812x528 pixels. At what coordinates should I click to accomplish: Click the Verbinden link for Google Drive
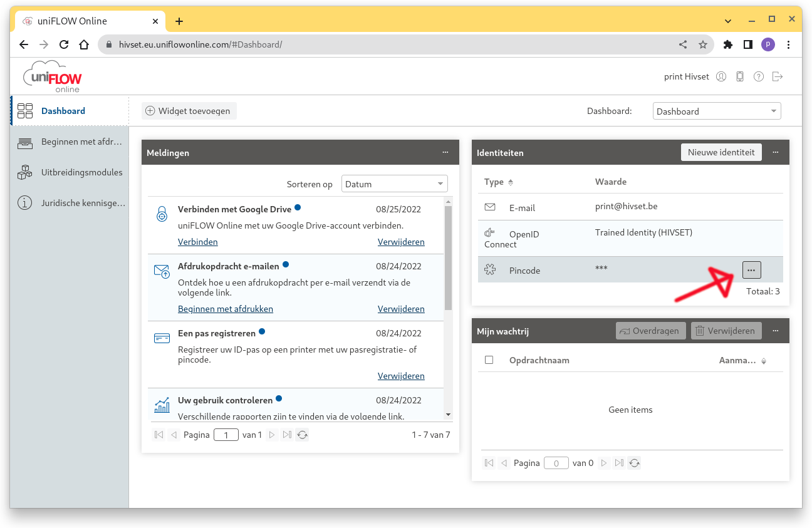198,242
